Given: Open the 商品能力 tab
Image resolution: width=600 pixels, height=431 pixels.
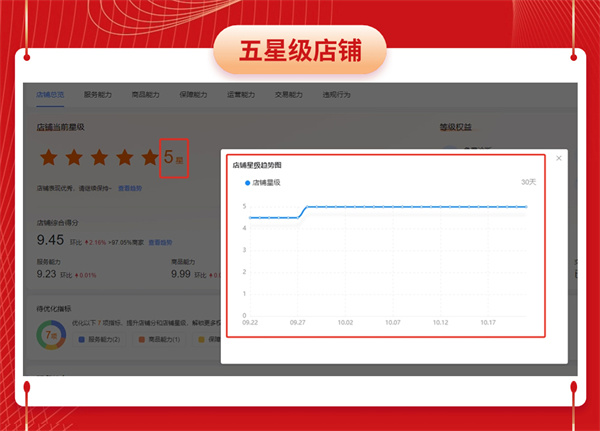Looking at the screenshot, I should 145,95.
